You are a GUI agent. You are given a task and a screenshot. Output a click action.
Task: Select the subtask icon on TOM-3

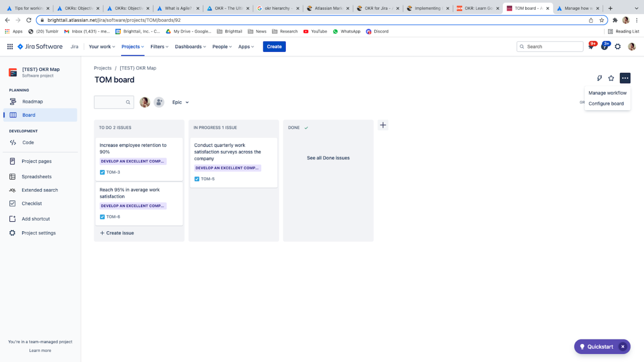point(102,172)
